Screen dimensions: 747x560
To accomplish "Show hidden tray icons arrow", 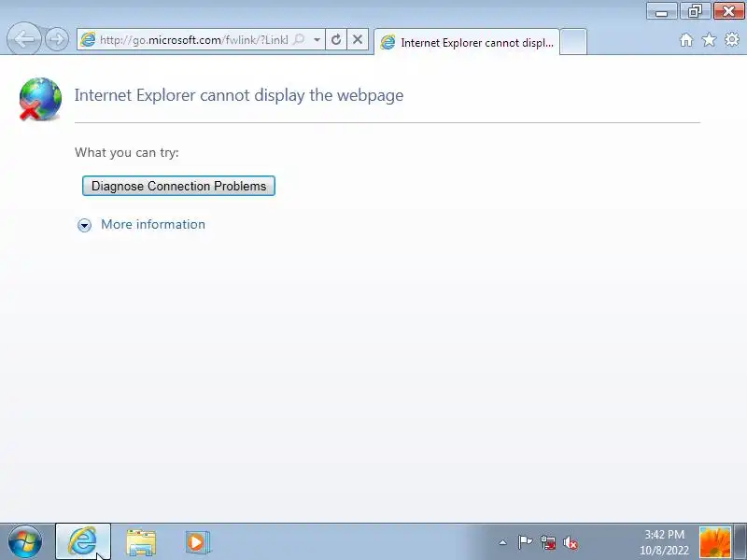I will (x=502, y=542).
